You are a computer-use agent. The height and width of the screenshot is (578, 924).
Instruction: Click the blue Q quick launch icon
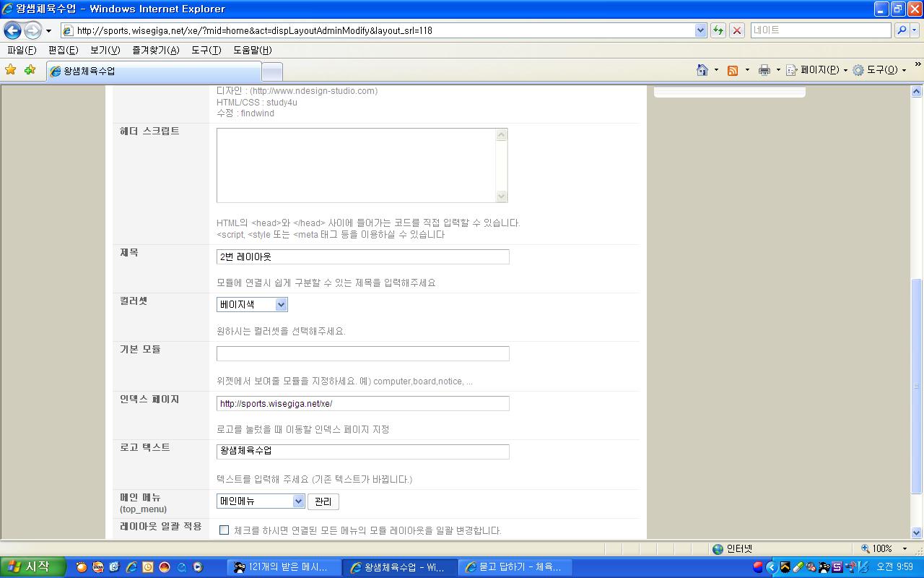[181, 567]
